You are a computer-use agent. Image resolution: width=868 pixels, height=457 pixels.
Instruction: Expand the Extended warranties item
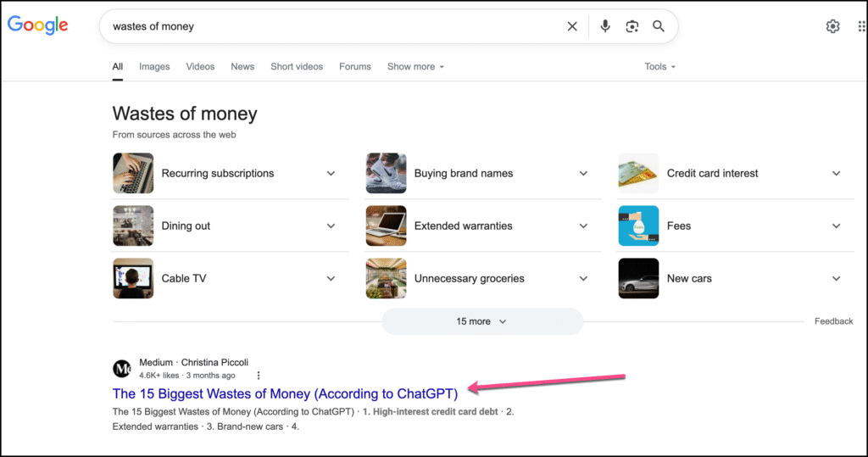[583, 226]
